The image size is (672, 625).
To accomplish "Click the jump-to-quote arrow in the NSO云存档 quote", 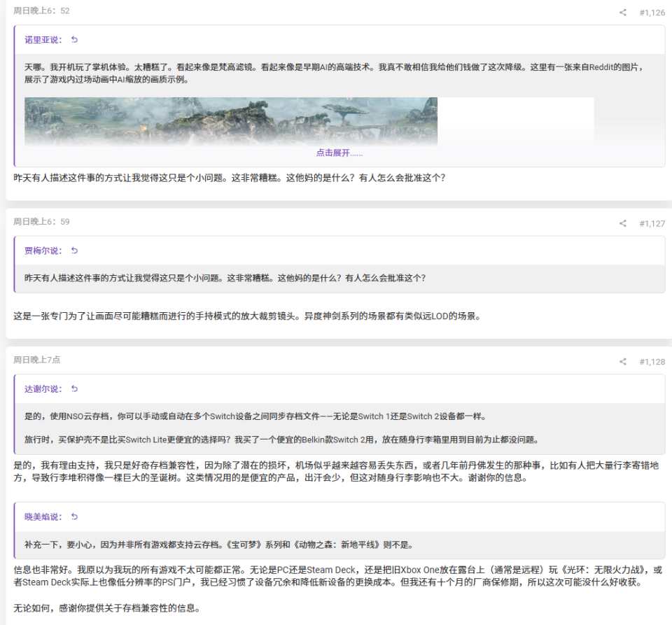I will (74, 388).
